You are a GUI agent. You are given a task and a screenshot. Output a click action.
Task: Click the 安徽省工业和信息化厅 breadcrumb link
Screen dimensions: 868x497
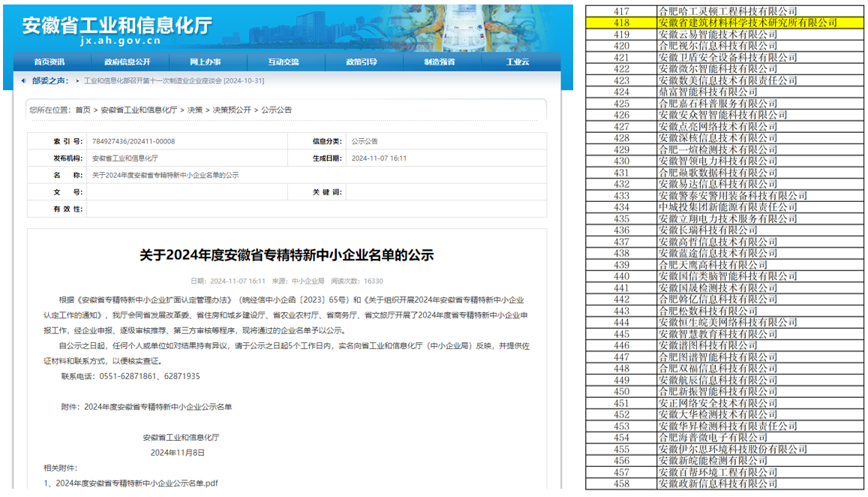(139, 110)
